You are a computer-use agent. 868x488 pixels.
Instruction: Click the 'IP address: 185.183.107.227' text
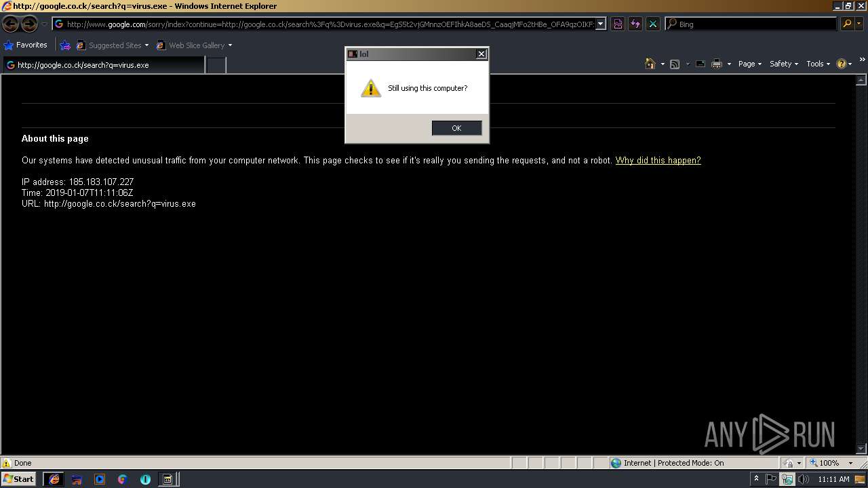[77, 182]
